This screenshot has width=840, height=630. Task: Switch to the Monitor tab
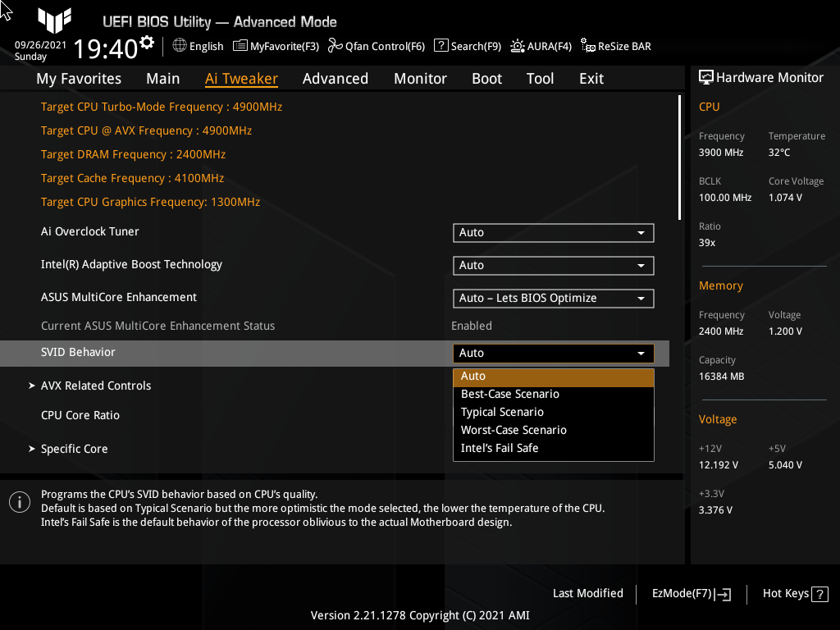(420, 78)
